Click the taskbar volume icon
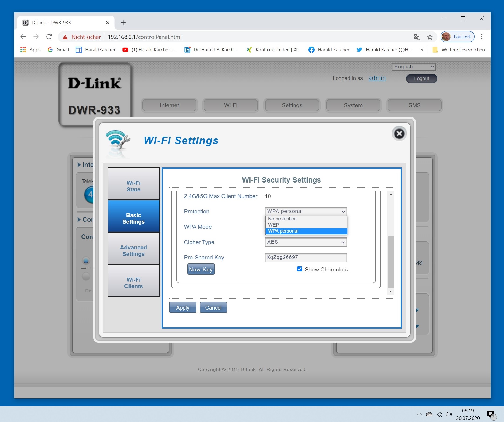 pyautogui.click(x=448, y=414)
